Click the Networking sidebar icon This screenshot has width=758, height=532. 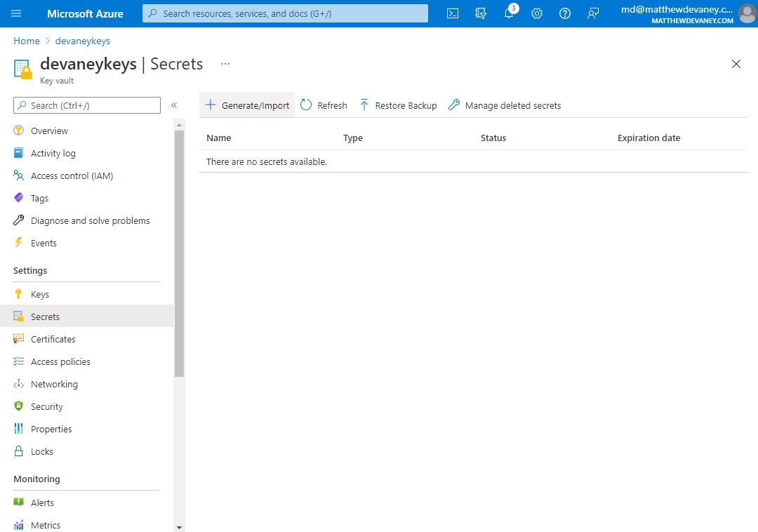pos(19,384)
